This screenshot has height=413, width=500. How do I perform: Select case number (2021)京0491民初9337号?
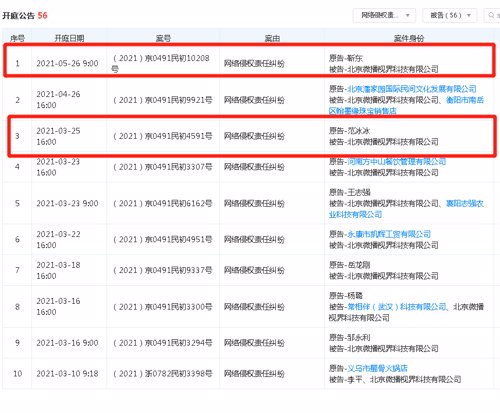tap(162, 270)
